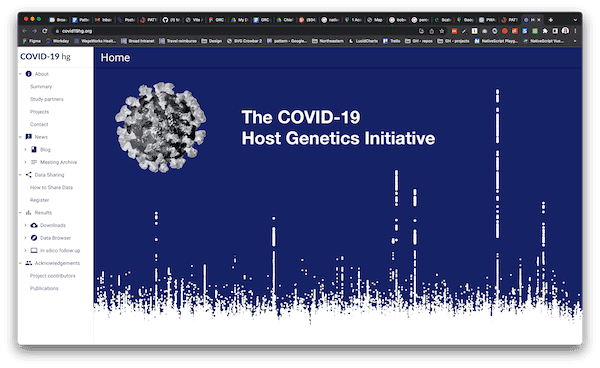The image size is (600, 368).
Task: Click the Meeting Archive list icon
Action: coord(34,162)
